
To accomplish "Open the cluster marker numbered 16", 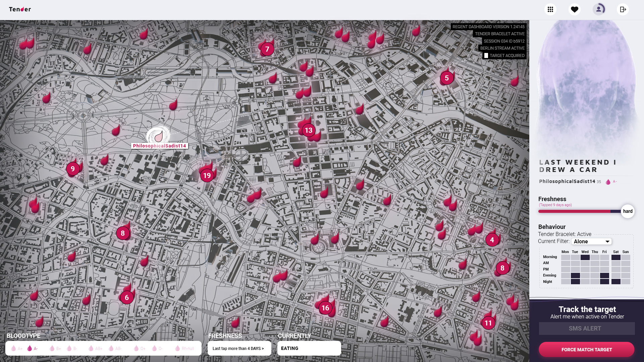I will tap(325, 308).
